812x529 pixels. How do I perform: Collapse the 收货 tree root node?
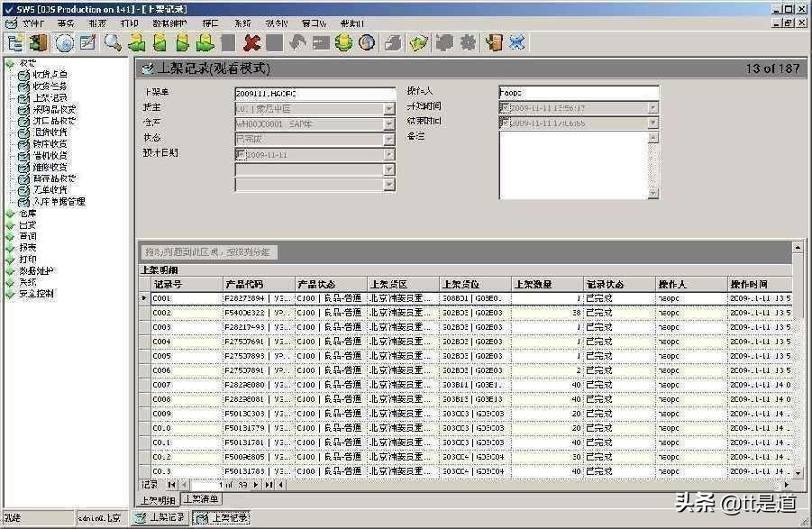pos(10,63)
